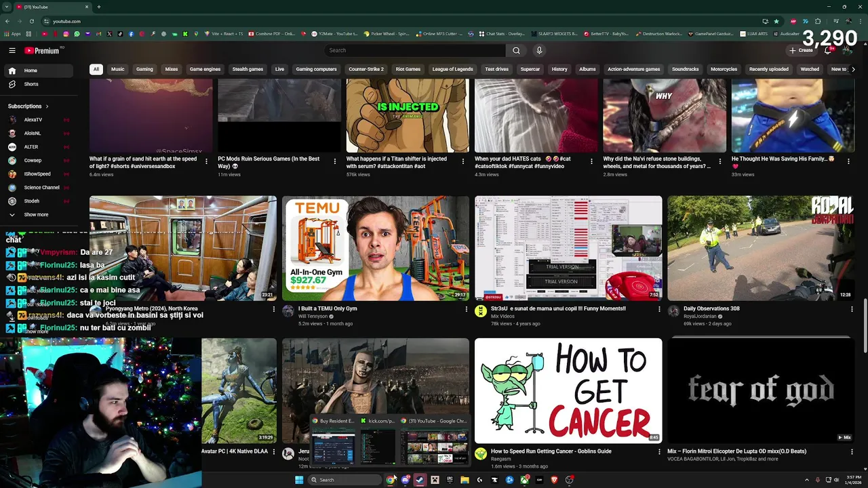The image size is (868, 488).
Task: Click the Create button
Action: [801, 50]
